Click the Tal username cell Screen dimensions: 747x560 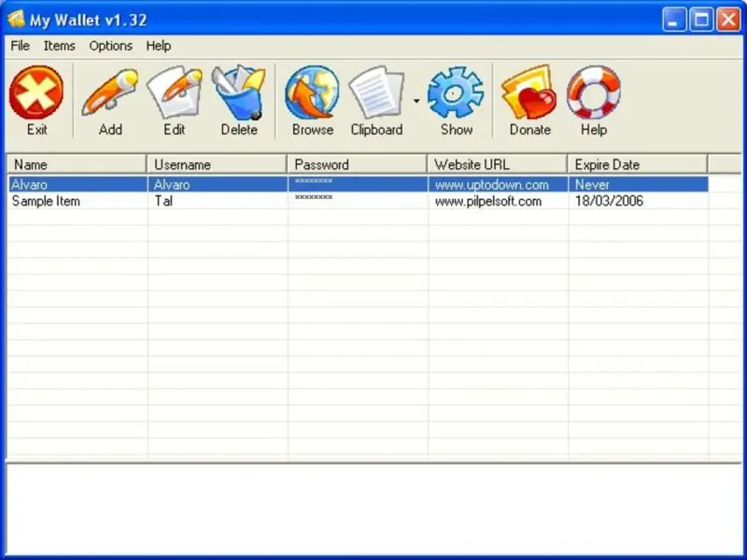pyautogui.click(x=218, y=201)
